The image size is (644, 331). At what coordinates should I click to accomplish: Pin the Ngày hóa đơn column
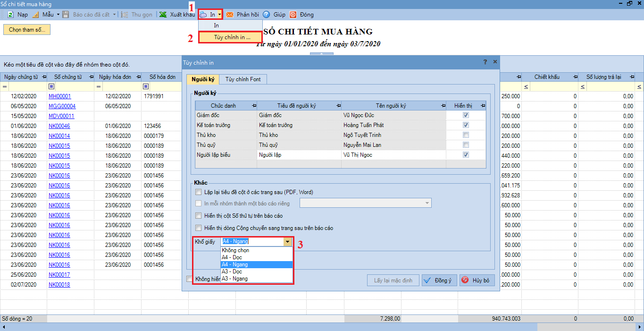click(x=138, y=76)
